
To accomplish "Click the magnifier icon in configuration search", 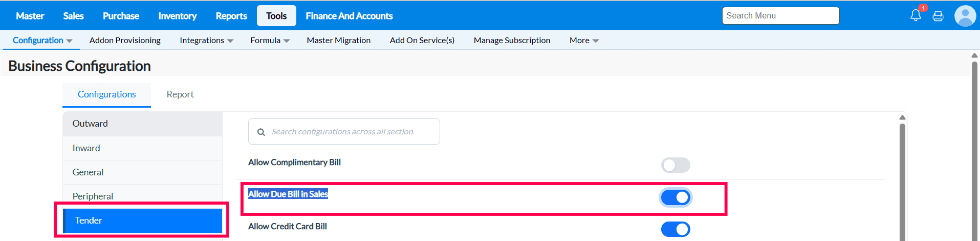I will (261, 132).
